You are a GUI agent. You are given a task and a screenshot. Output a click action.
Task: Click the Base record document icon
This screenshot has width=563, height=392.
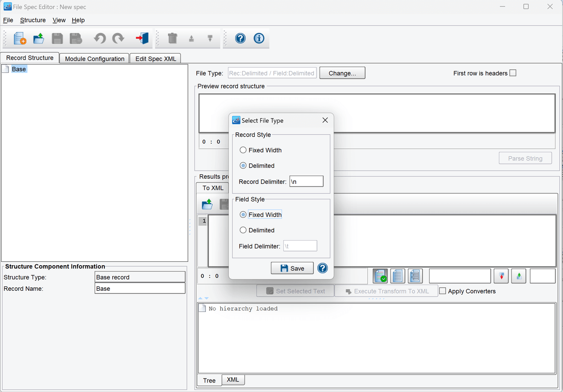[x=6, y=69]
